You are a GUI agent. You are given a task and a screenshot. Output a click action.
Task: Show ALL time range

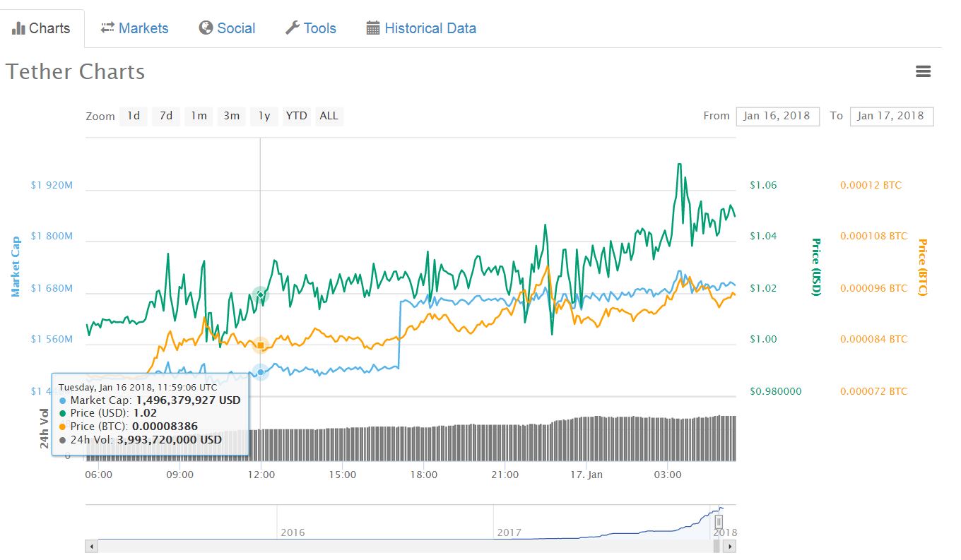tap(329, 116)
